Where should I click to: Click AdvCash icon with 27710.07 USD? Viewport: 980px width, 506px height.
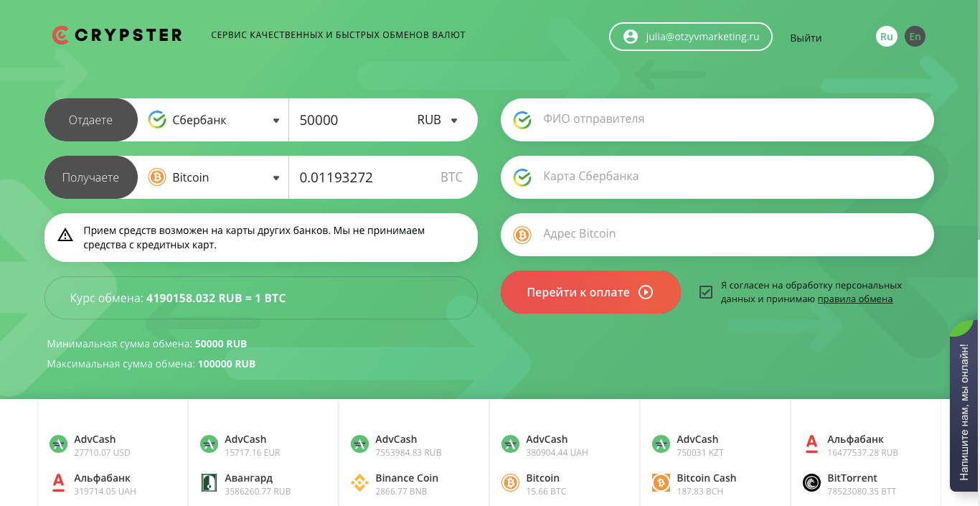coord(58,444)
